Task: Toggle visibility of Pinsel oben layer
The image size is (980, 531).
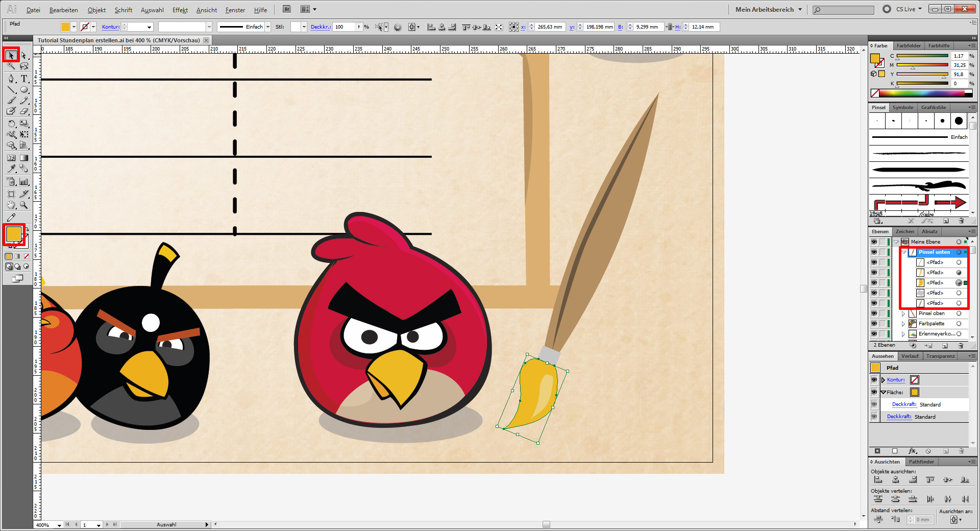Action: (x=874, y=313)
